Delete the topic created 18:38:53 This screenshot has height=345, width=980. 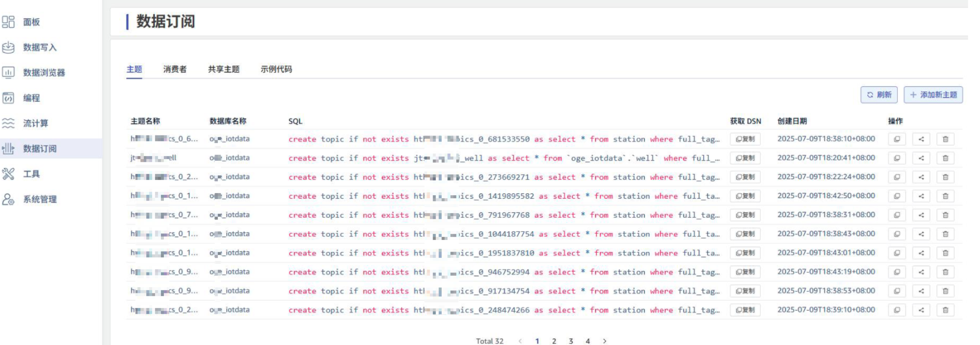coord(946,291)
